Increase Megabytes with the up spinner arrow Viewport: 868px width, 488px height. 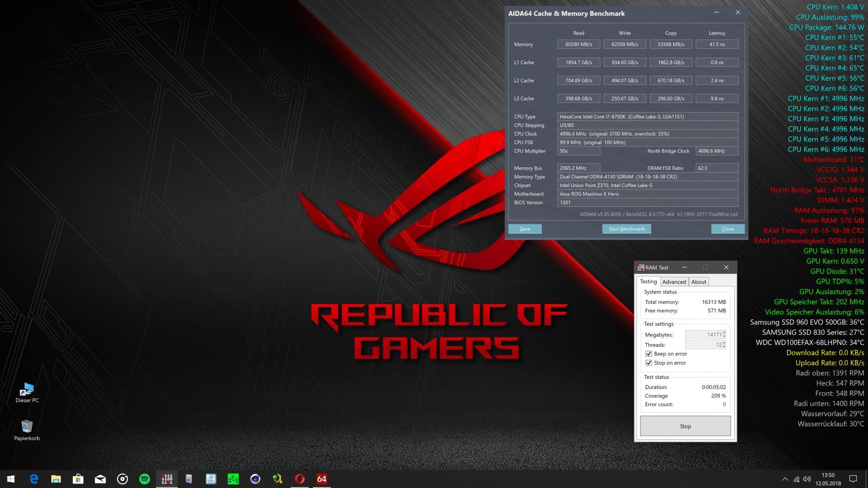coord(724,333)
